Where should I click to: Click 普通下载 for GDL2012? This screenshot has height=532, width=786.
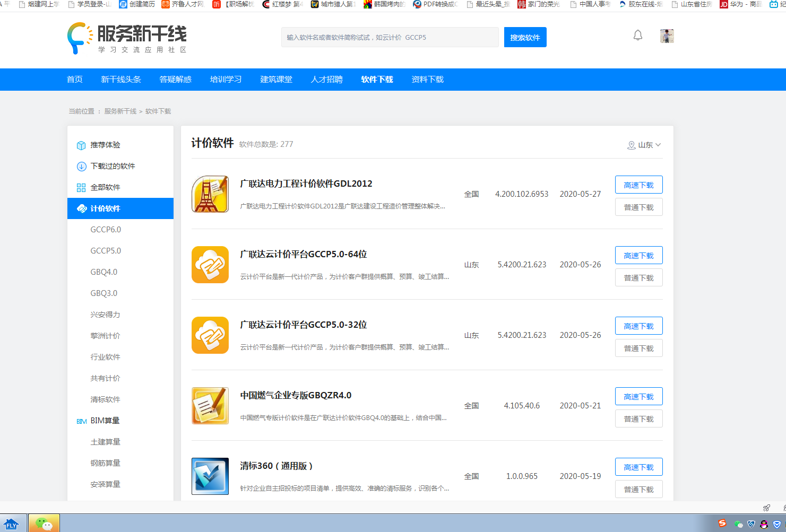639,207
